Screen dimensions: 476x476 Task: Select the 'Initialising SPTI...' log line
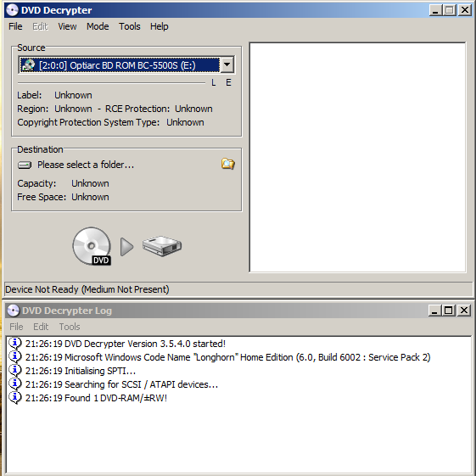coord(81,371)
